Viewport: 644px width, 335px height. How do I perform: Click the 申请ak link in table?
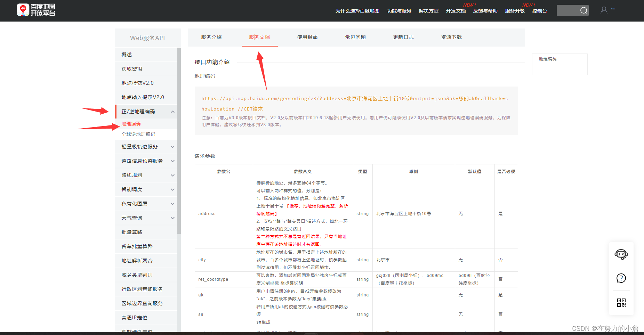(319, 299)
